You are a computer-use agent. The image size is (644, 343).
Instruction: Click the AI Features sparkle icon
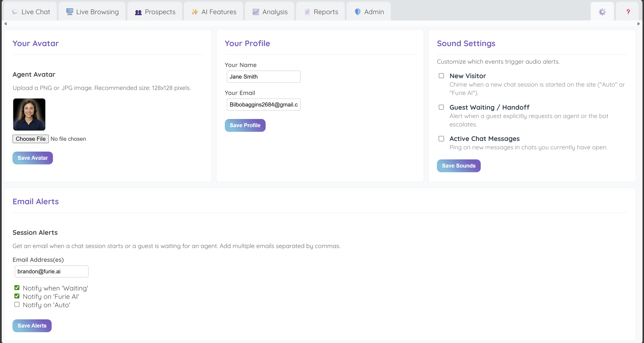(x=195, y=12)
